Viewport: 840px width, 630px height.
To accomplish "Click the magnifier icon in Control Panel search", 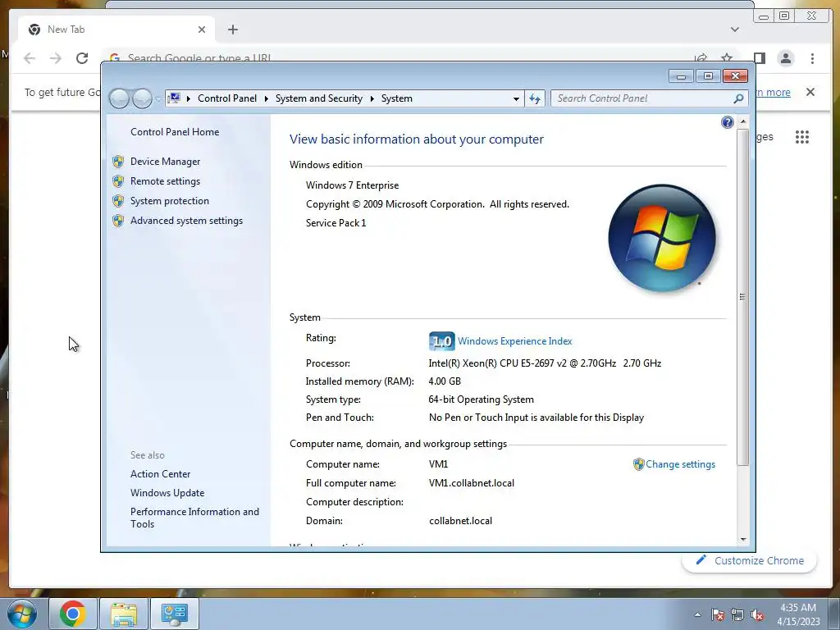I will pos(738,98).
